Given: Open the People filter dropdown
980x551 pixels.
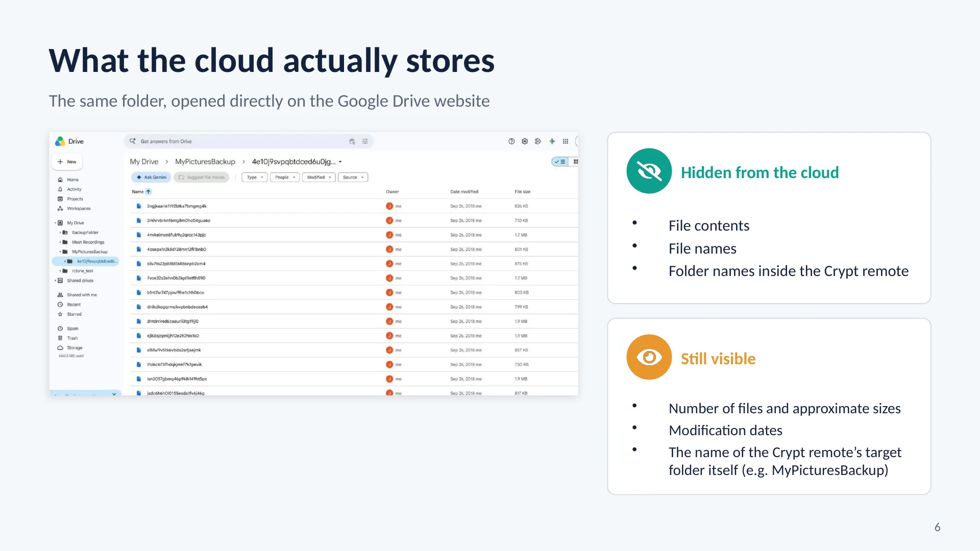Looking at the screenshot, I should [285, 178].
